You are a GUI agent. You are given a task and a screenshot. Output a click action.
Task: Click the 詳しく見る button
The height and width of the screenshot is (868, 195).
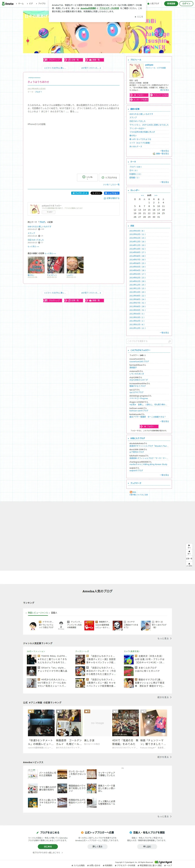coord(97,846)
